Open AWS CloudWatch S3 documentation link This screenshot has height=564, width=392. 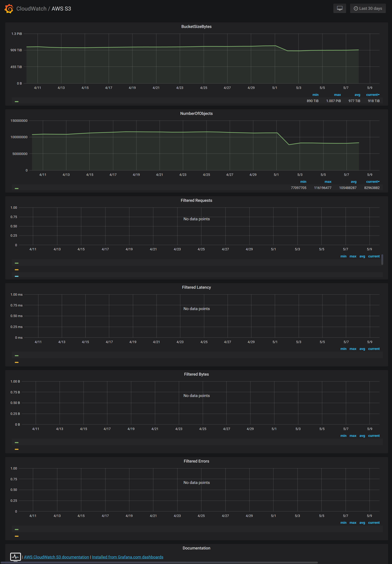pyautogui.click(x=56, y=557)
